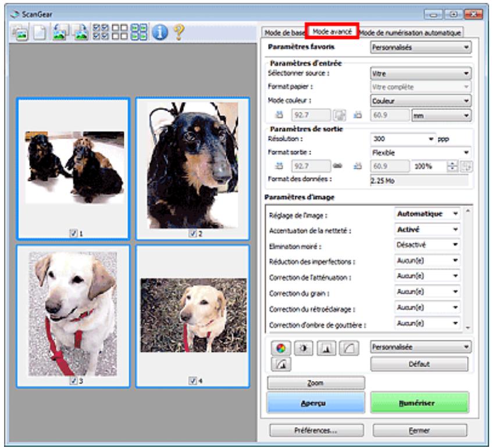Click the output width field 92.7
Image resolution: width=492 pixels, height=448 pixels.
(x=311, y=166)
